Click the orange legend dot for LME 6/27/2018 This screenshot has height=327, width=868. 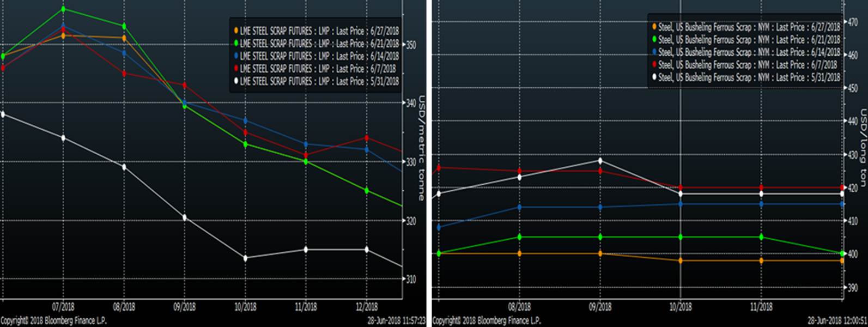click(236, 31)
